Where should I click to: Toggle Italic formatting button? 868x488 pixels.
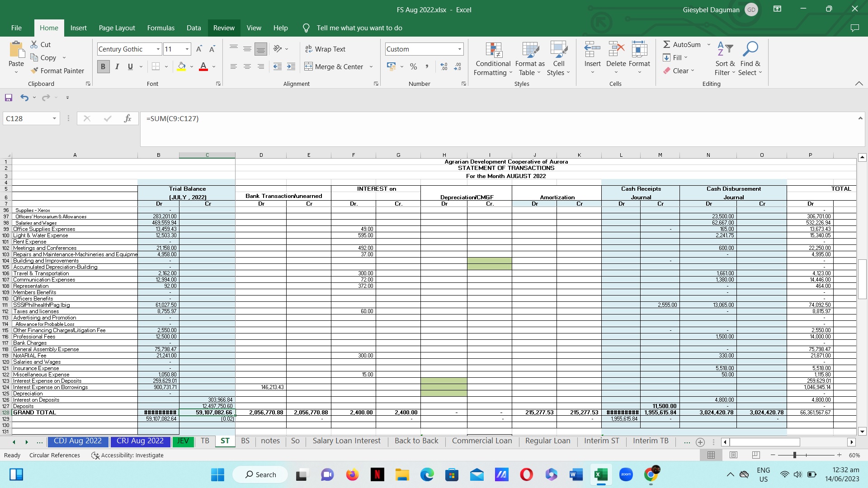coord(117,66)
